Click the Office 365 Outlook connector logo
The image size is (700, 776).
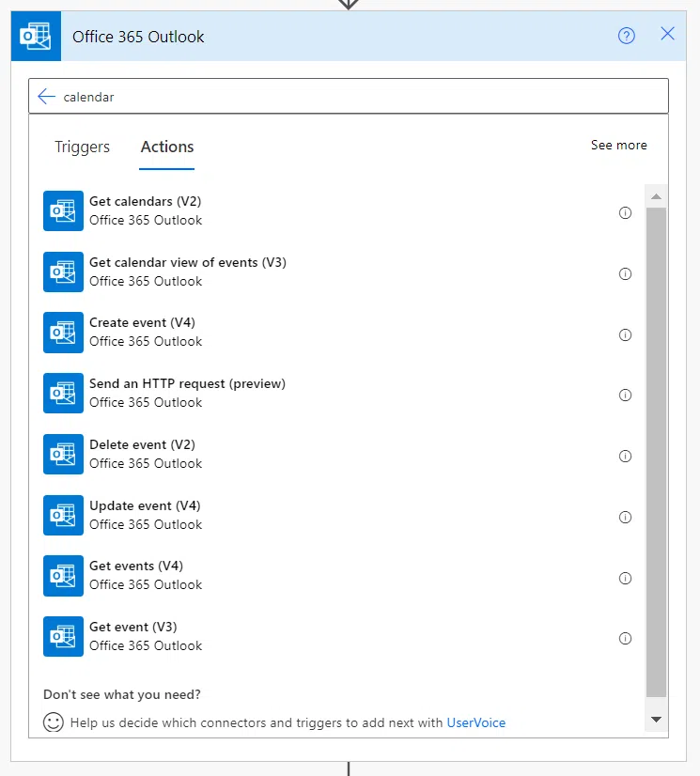[x=36, y=36]
